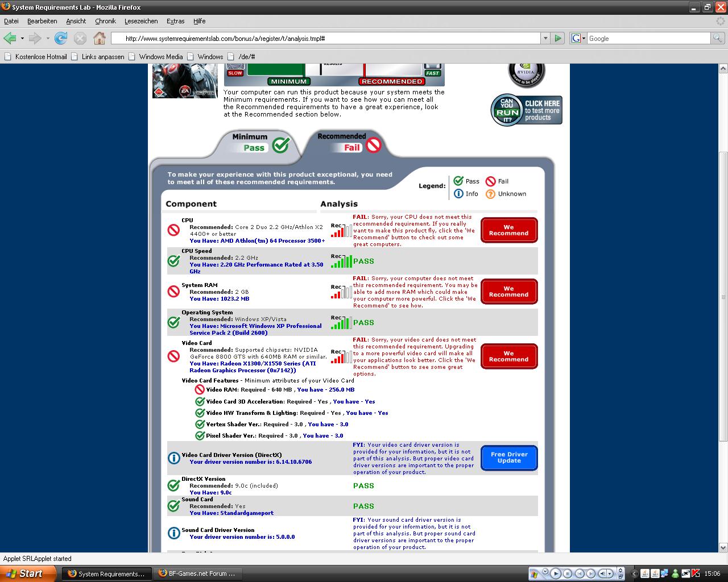Click the page vertical scrollbar thumb
The height and width of the screenshot is (582, 728).
(723, 296)
